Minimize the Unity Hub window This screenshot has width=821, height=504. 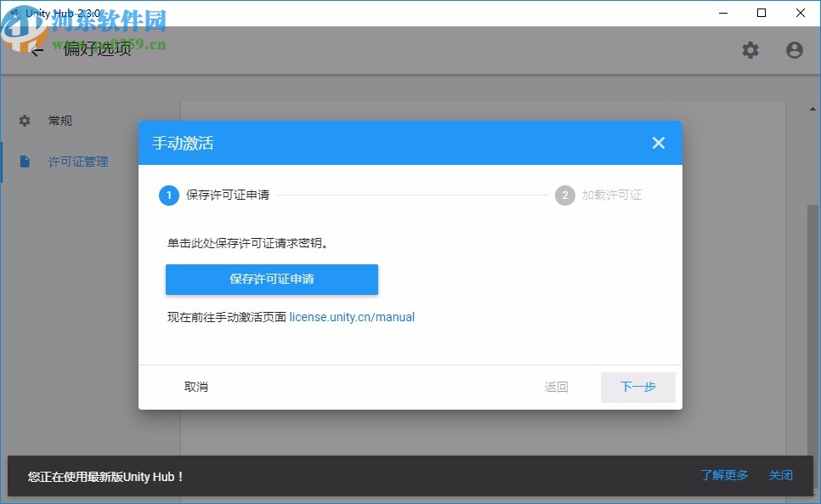[x=723, y=13]
